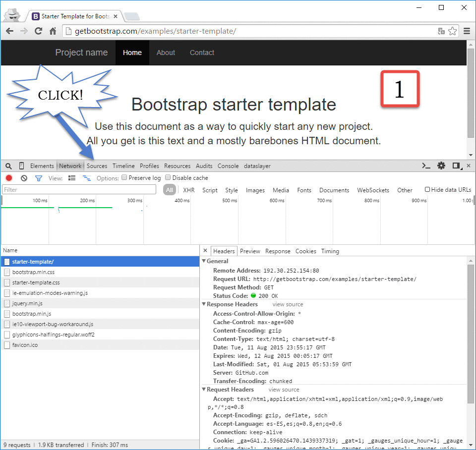Close the request details pane
The height and width of the screenshot is (450, 476).
(205, 251)
